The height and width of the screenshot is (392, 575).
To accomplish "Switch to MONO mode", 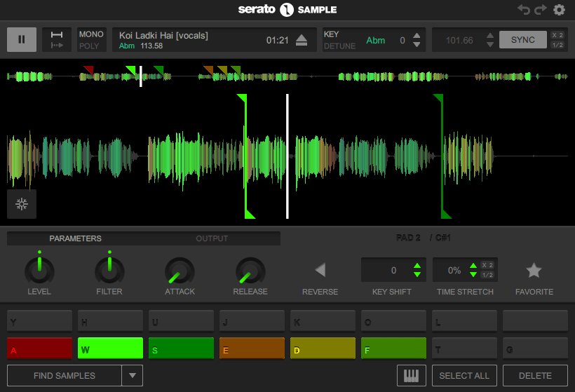I will (x=91, y=34).
